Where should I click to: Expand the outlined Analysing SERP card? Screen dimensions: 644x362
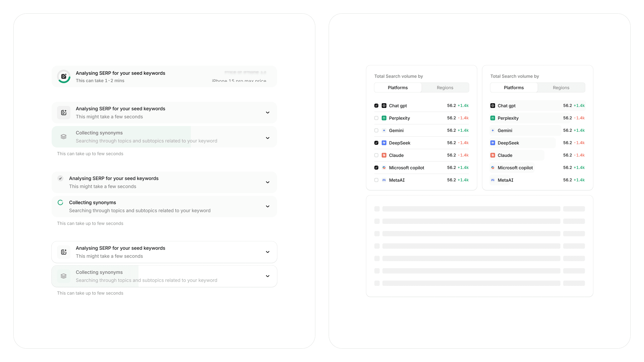click(x=268, y=252)
